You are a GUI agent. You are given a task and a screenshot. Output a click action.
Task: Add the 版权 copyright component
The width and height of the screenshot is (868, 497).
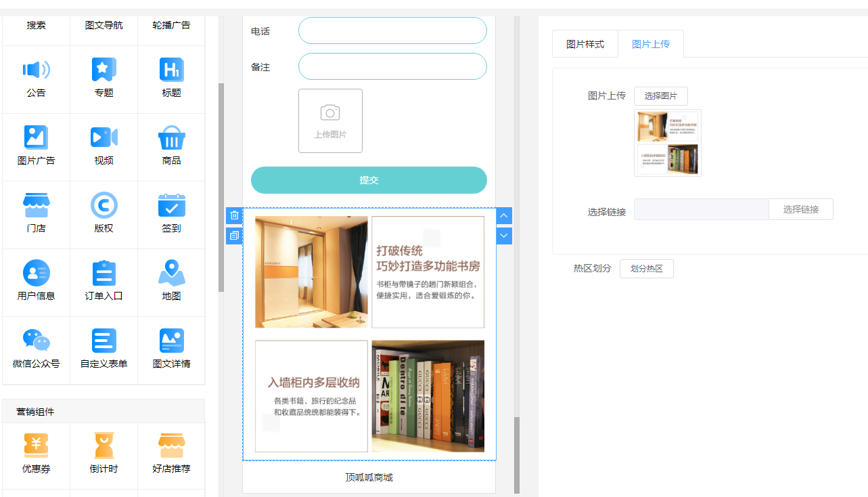tap(104, 215)
